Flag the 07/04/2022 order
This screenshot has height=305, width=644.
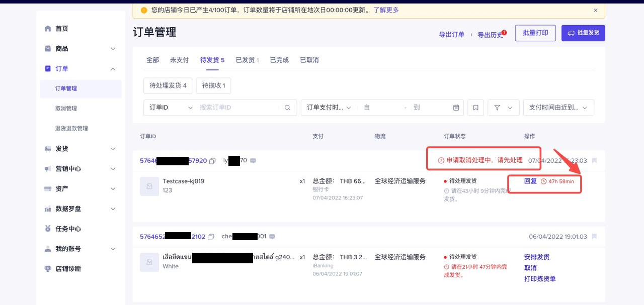tap(594, 161)
